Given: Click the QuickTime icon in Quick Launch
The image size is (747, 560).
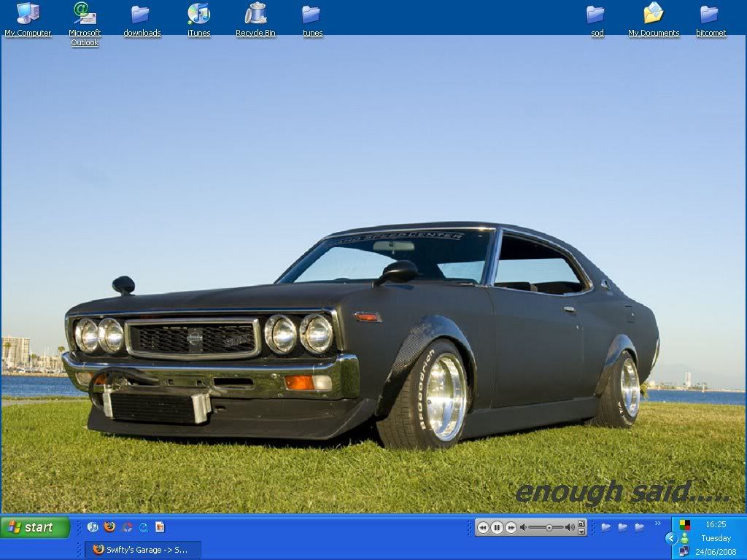Looking at the screenshot, I should (x=144, y=527).
